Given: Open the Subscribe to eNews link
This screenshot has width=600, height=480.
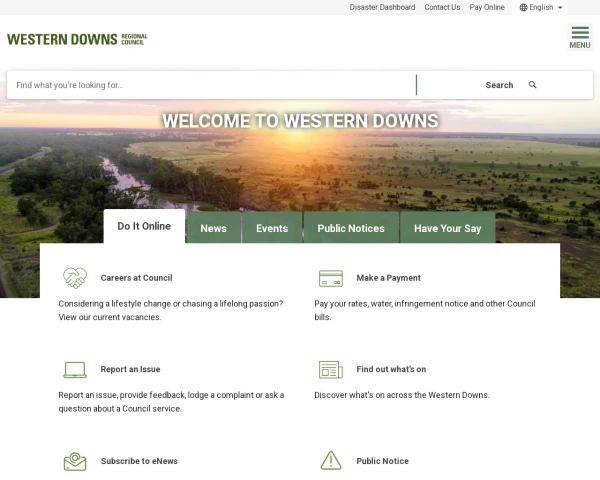Looking at the screenshot, I should click(139, 461).
